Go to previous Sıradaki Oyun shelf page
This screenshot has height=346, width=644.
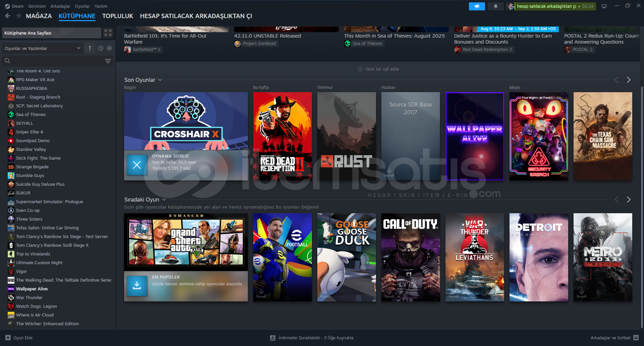(x=616, y=199)
